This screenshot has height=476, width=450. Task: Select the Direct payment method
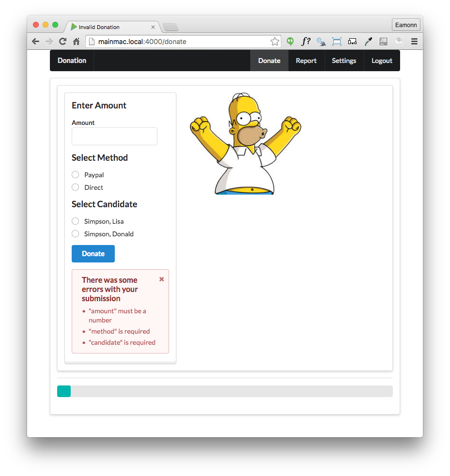pyautogui.click(x=76, y=187)
